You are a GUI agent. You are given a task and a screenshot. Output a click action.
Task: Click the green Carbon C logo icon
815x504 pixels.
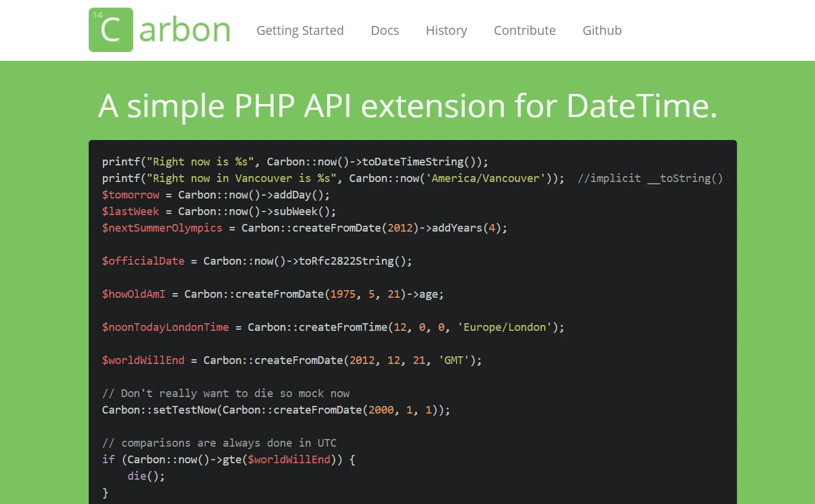[x=111, y=30]
